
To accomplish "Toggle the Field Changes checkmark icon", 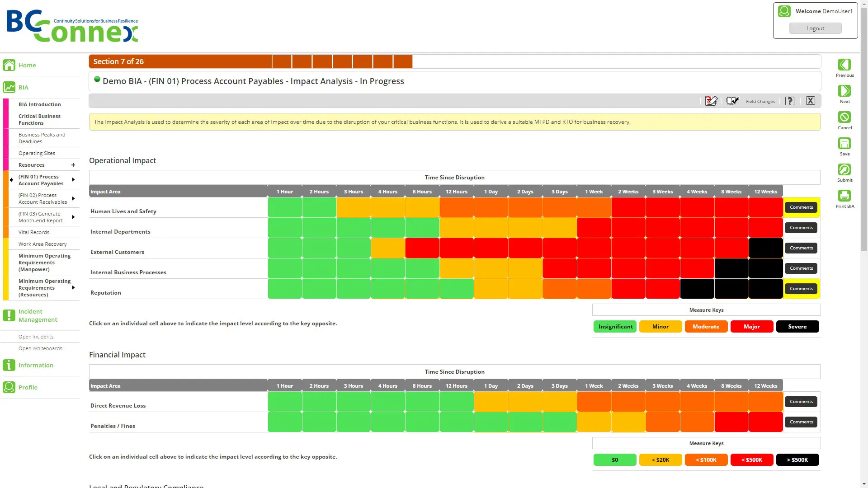I will pos(732,101).
